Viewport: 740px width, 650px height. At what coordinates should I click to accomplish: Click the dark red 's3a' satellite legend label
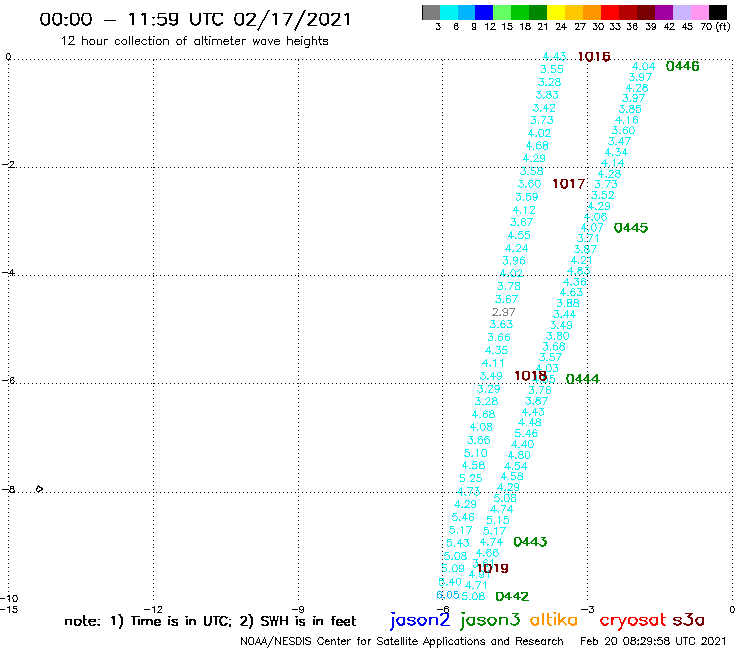pos(689,620)
